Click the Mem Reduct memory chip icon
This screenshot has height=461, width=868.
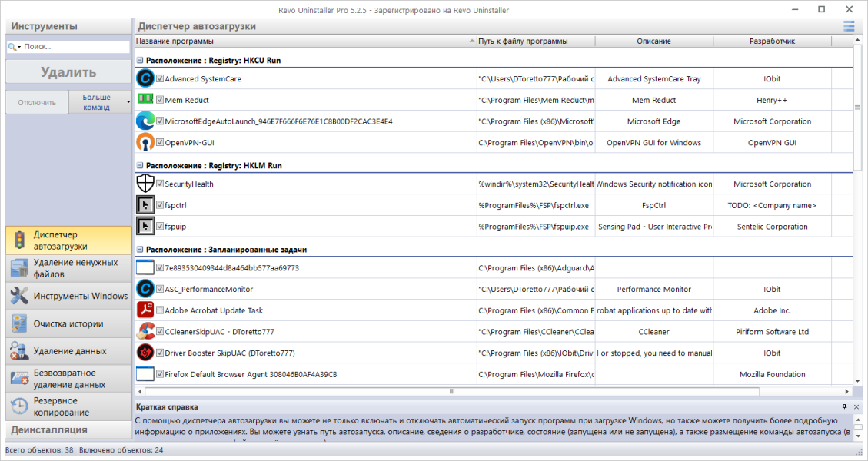[x=145, y=99]
